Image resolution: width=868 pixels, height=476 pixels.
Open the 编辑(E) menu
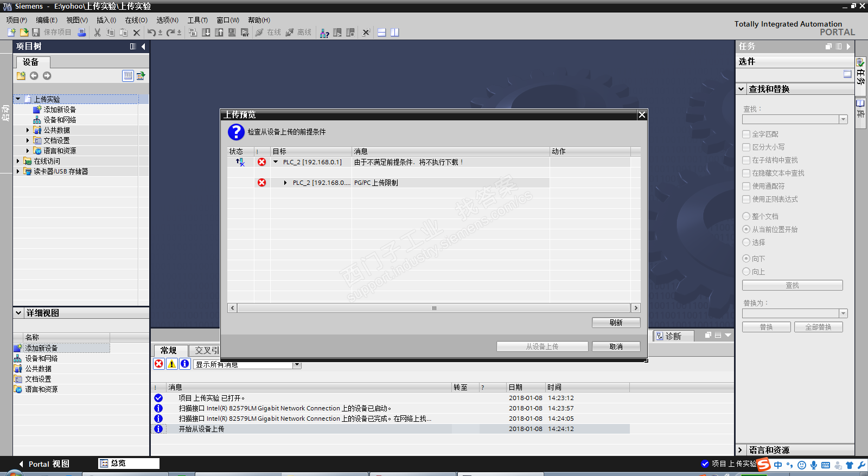click(47, 20)
